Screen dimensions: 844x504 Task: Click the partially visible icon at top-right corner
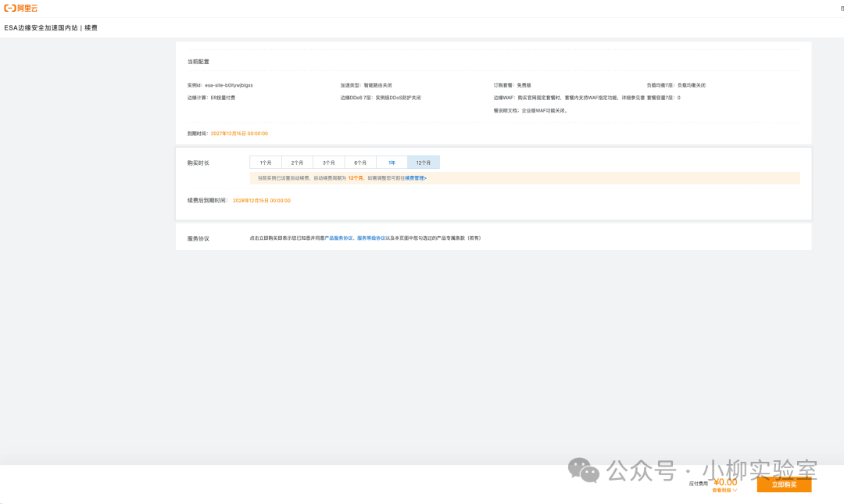[x=841, y=8]
